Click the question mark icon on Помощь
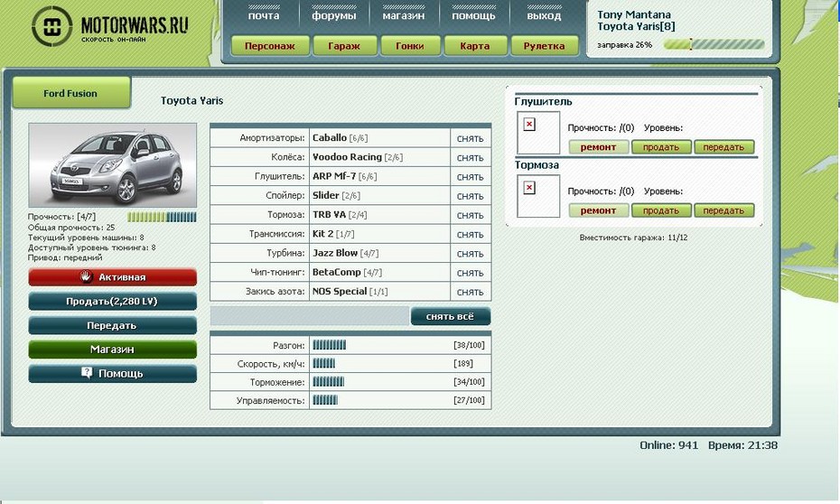The height and width of the screenshot is (504, 840). 87,373
